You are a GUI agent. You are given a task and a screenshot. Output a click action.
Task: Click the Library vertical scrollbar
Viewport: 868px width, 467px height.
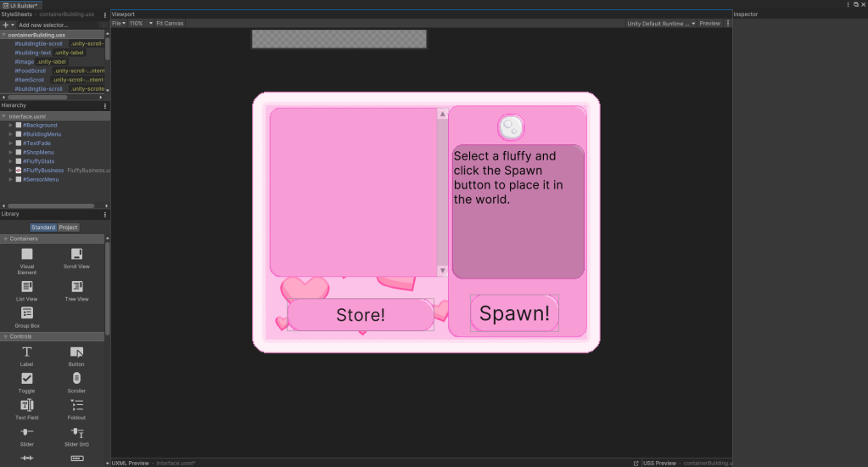point(108,288)
